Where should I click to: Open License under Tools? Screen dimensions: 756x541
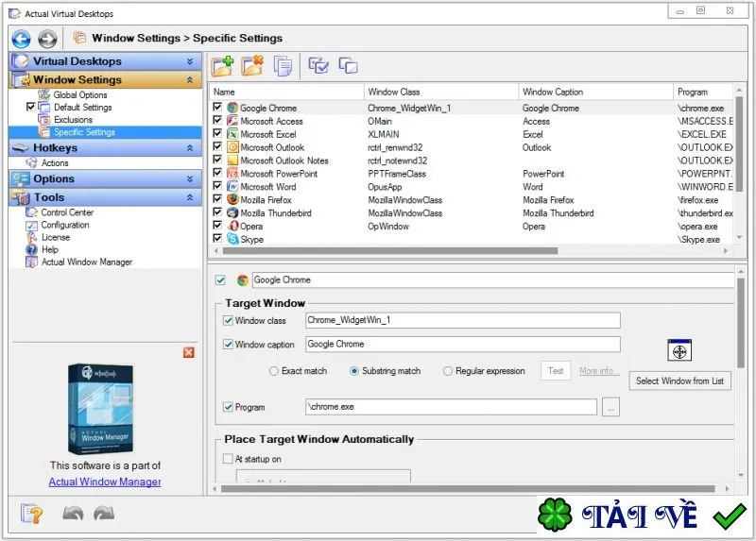pyautogui.click(x=56, y=237)
